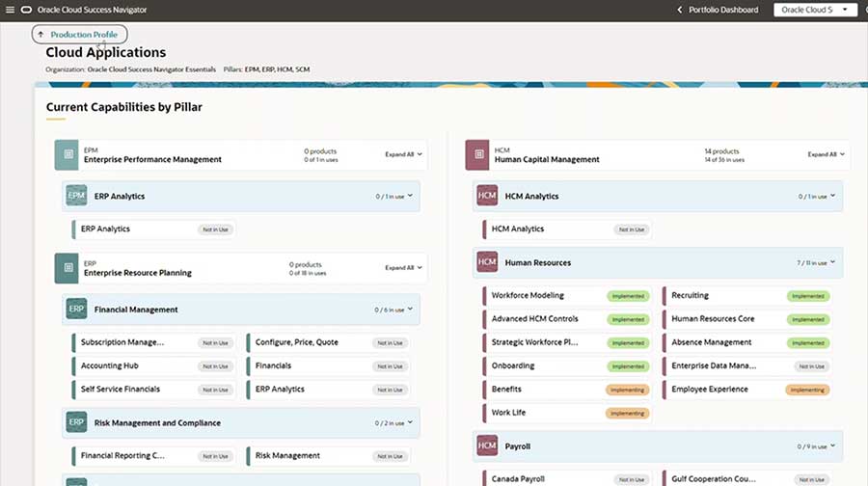Open the ERP Analytics product under EPM
The height and width of the screenshot is (486, 868).
153,229
